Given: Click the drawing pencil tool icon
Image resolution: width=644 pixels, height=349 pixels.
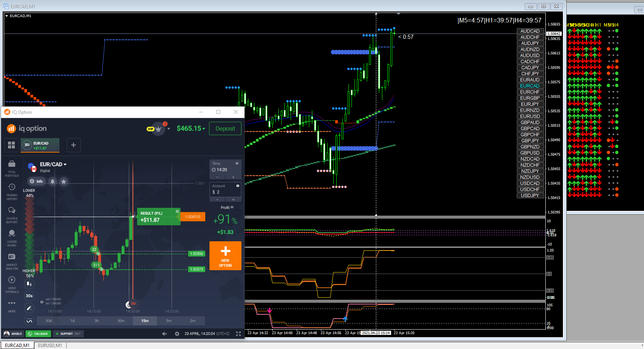Looking at the screenshot, I should click(x=29, y=308).
